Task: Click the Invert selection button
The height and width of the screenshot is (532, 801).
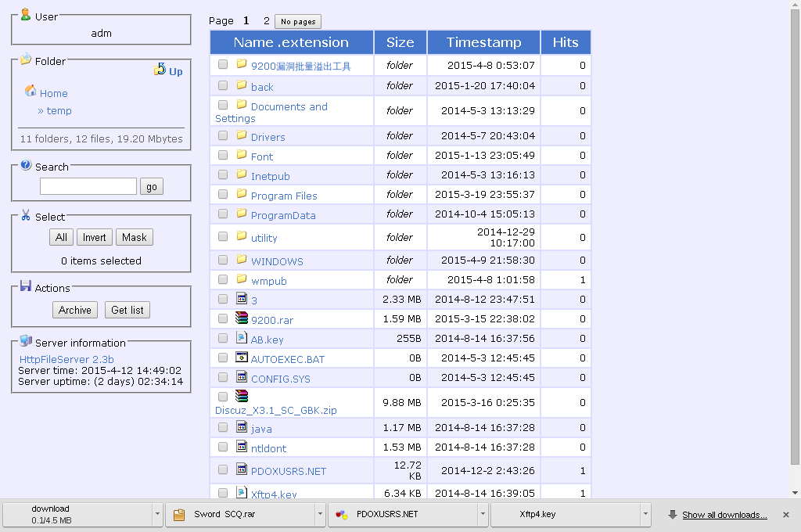Action: click(x=94, y=238)
